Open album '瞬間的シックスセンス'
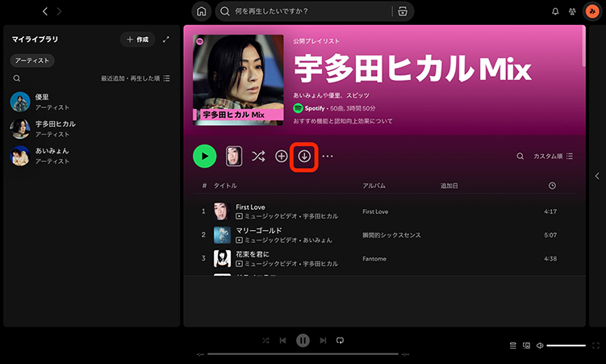606x364 pixels. click(391, 236)
